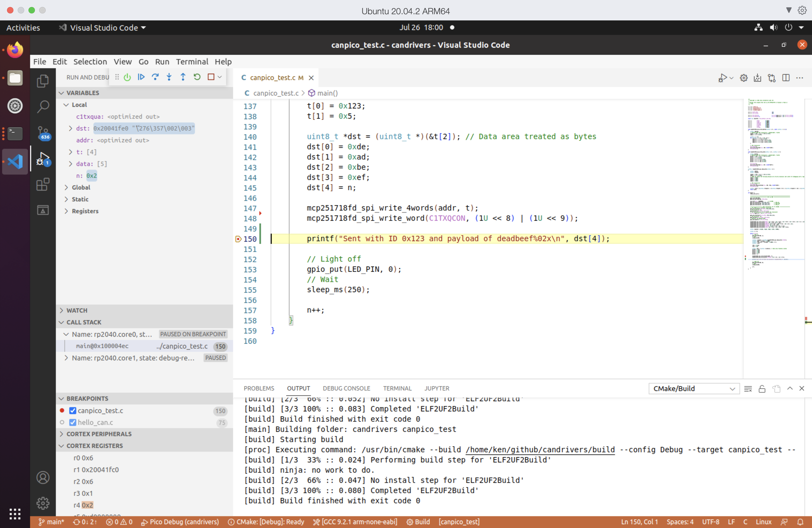Maximize the bottom panel
The image size is (812, 528).
(790, 388)
